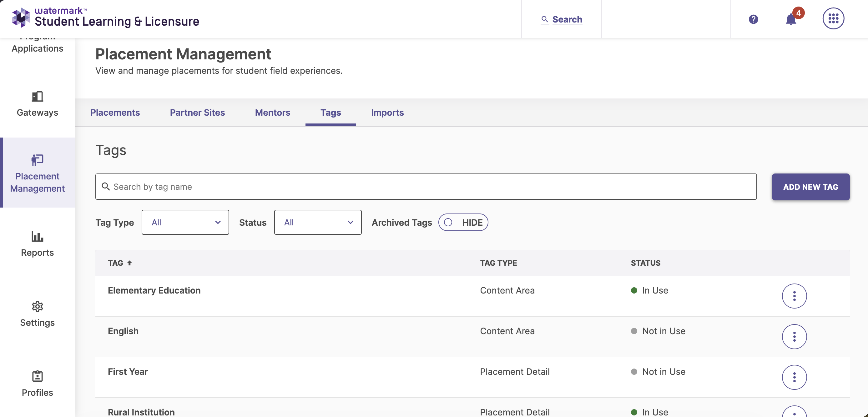The height and width of the screenshot is (417, 868).
Task: Click the TAG column sort arrow
Action: tap(129, 263)
